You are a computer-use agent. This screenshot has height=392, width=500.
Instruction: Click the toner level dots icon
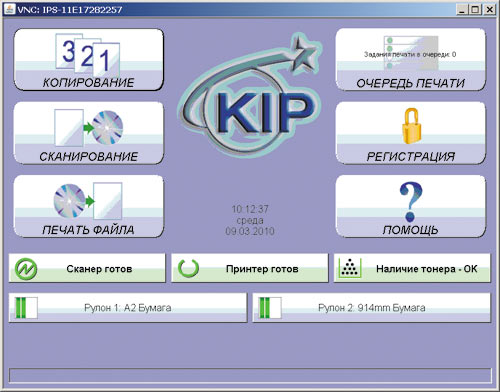click(x=350, y=268)
